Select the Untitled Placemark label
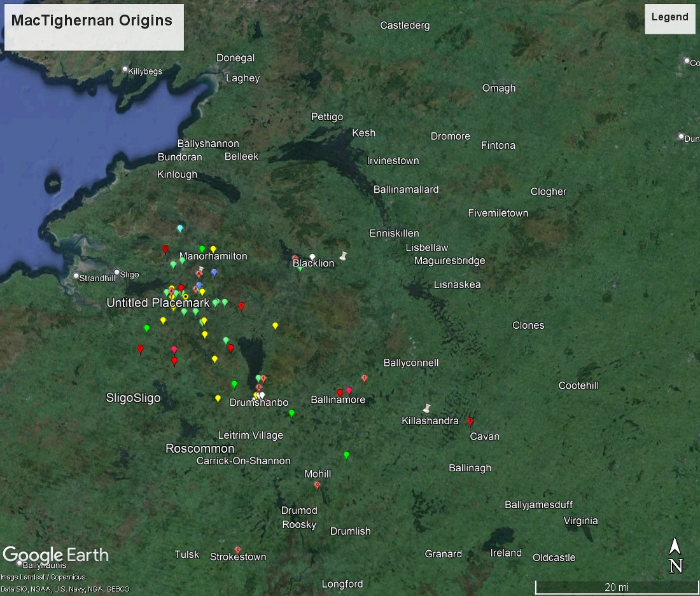This screenshot has height=596, width=700. coord(158,303)
